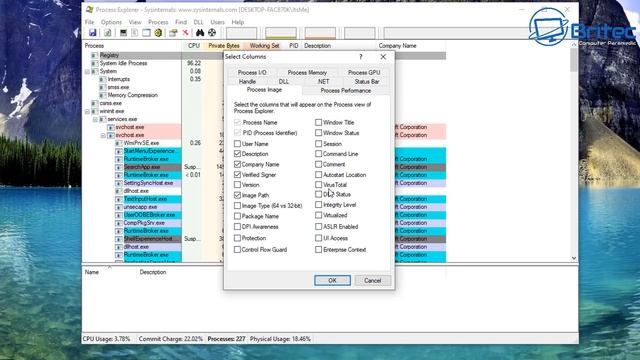This screenshot has width=640, height=360.
Task: Toggle the Show Lower Pane toolbar icon
Action: (x=146, y=33)
